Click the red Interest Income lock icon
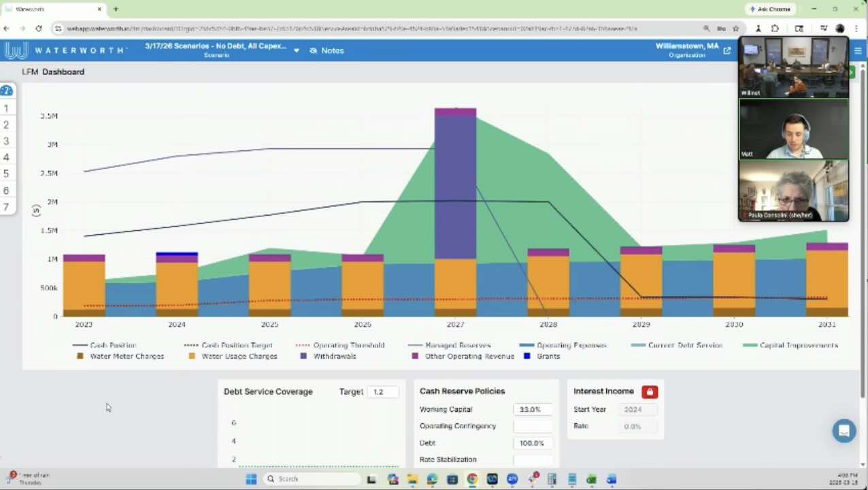 (649, 392)
